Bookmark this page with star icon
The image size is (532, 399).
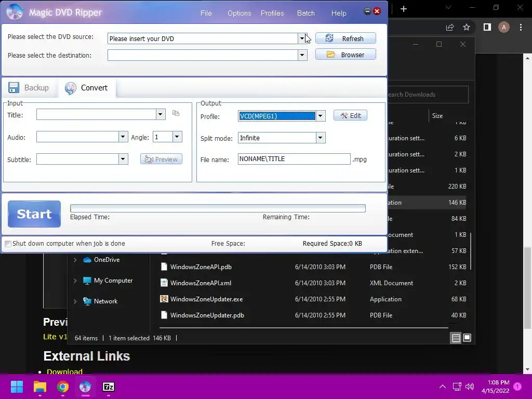point(467,27)
